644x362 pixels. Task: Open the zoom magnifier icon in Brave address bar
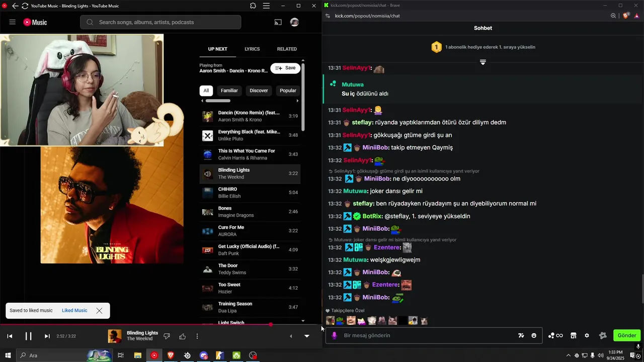[x=613, y=16]
